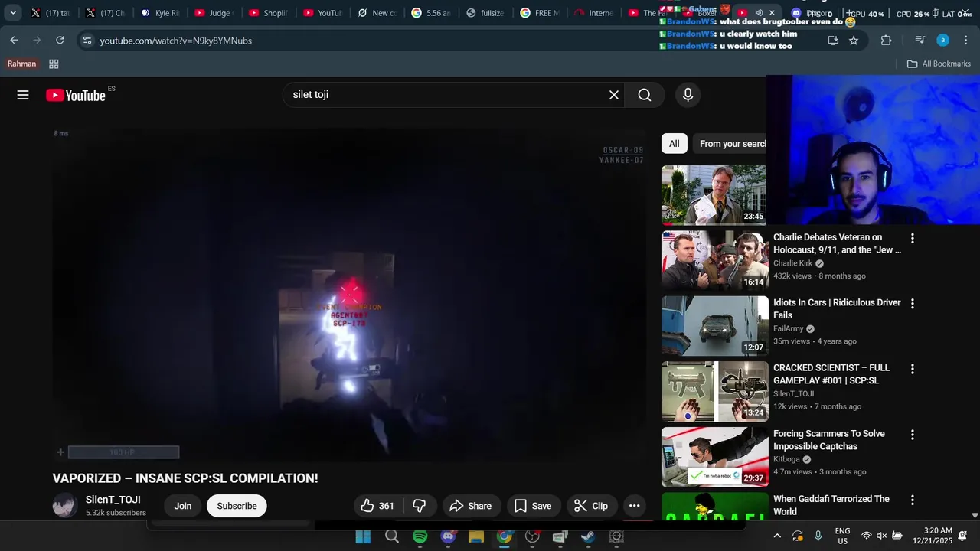Image resolution: width=980 pixels, height=551 pixels.
Task: Install app icon in the address bar
Action: coord(833,41)
